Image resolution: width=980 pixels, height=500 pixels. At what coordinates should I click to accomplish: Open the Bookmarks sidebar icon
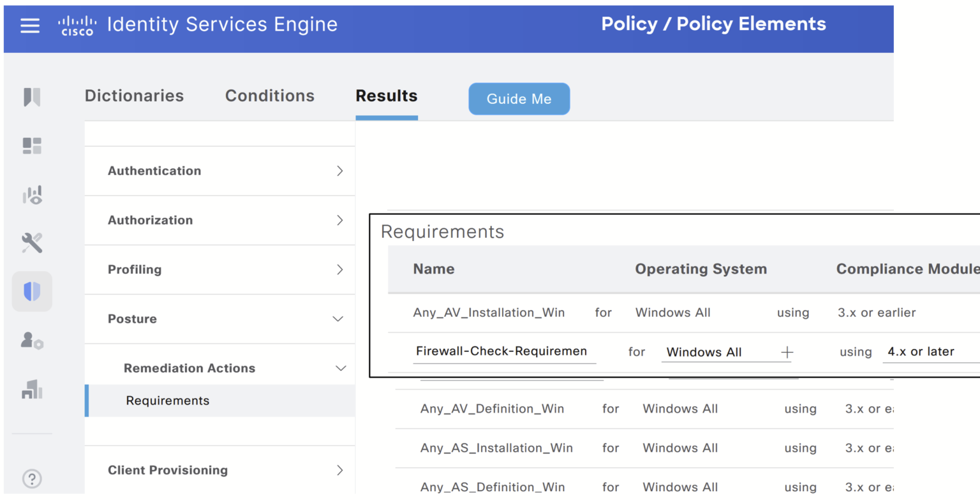(x=32, y=96)
